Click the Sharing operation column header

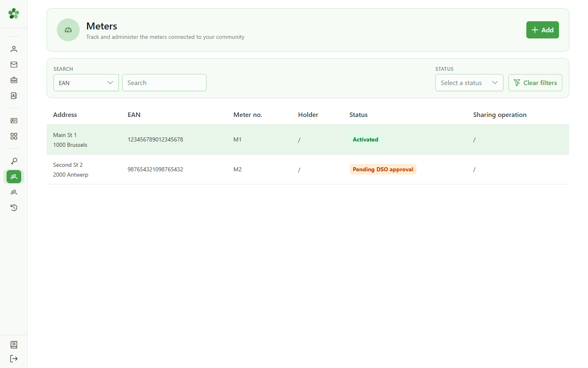[500, 115]
